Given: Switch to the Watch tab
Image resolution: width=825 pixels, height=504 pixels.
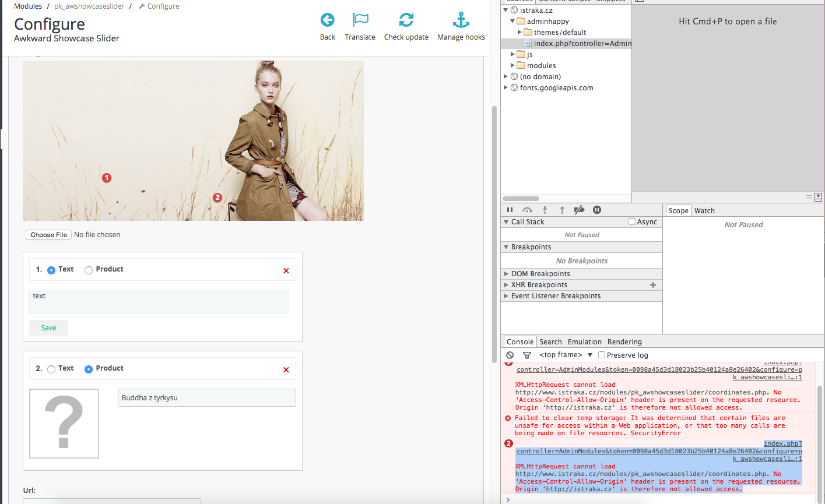Looking at the screenshot, I should 704,210.
